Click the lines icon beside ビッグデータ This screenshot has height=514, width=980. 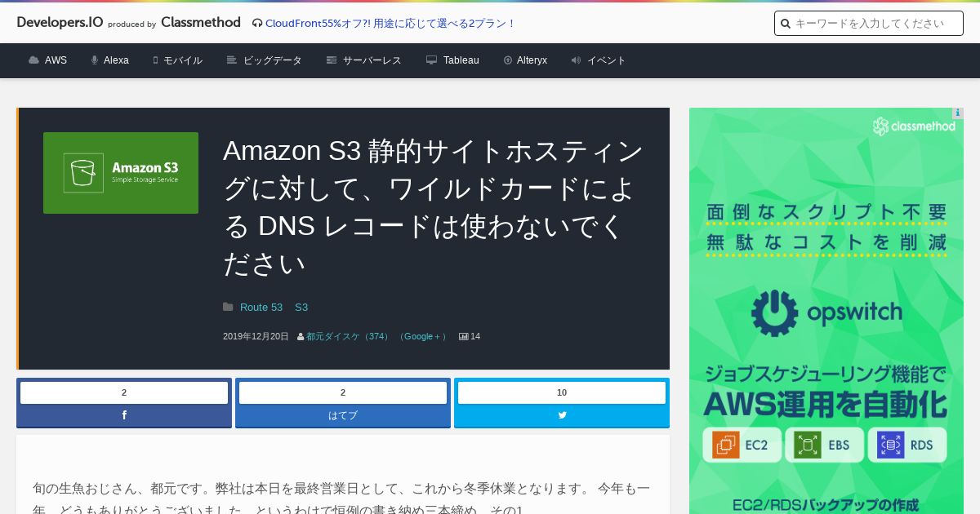(x=232, y=60)
